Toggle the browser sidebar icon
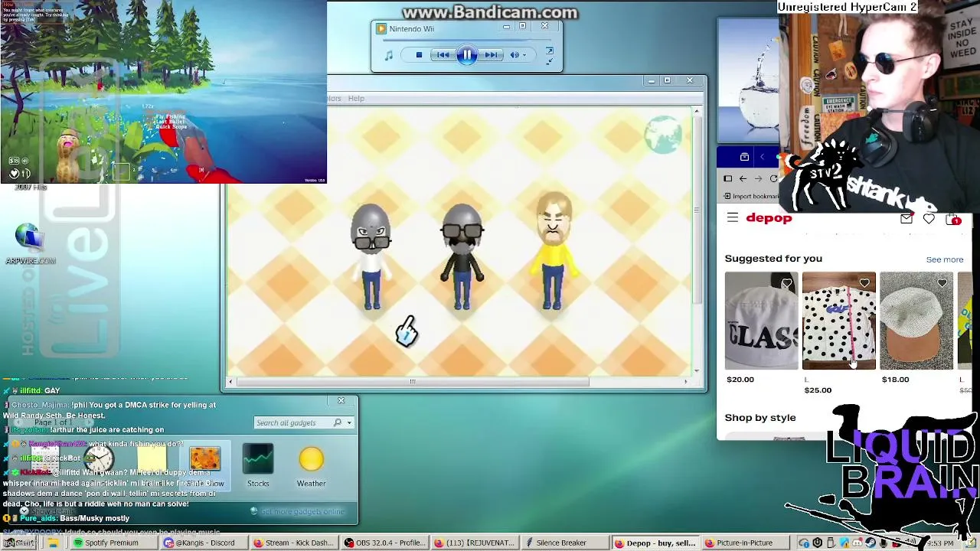This screenshot has width=980, height=551. 728,178
